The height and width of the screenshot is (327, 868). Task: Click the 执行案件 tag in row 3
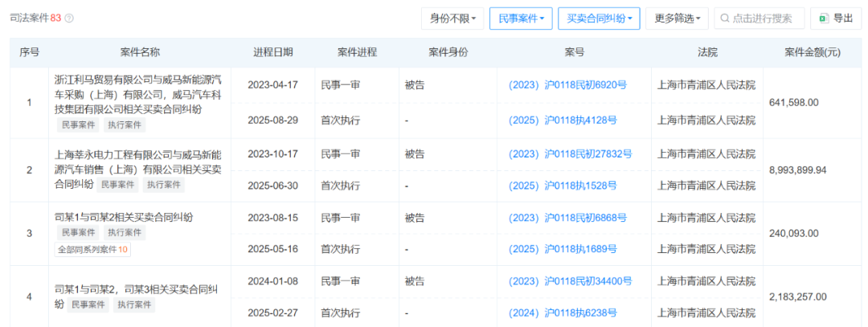pyautogui.click(x=124, y=233)
